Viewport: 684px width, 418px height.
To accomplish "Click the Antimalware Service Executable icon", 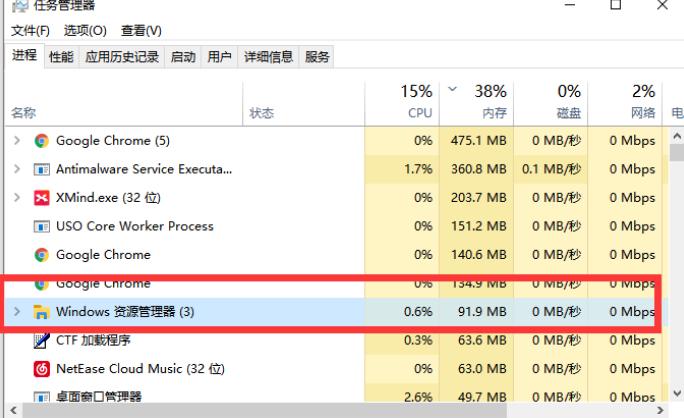I will (x=42, y=169).
